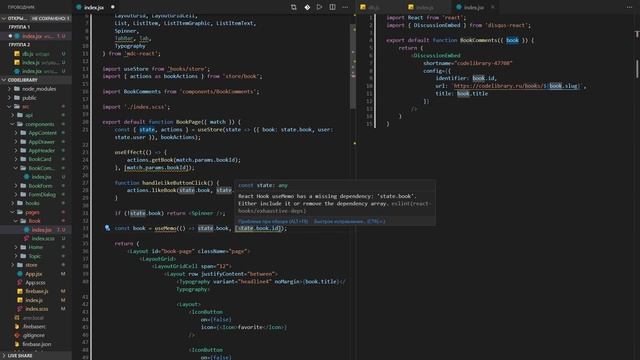This screenshot has height=360, width=640.
Task: Click the Quick Fix link in the hover tooltip
Action: 350,221
